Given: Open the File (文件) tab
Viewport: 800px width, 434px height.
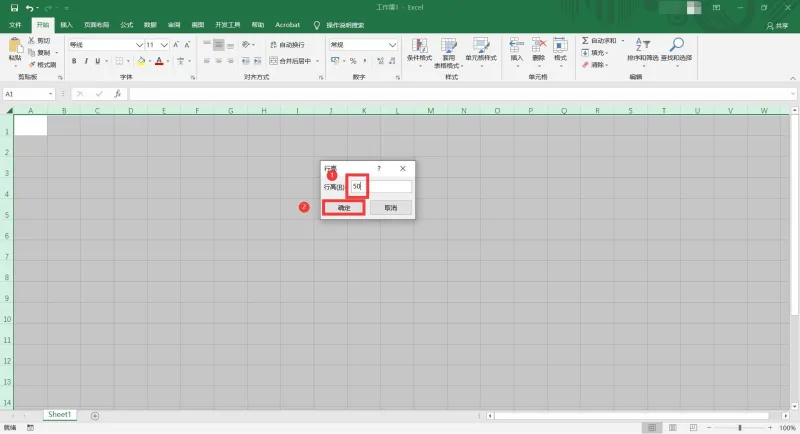Looking at the screenshot, I should tap(15, 24).
